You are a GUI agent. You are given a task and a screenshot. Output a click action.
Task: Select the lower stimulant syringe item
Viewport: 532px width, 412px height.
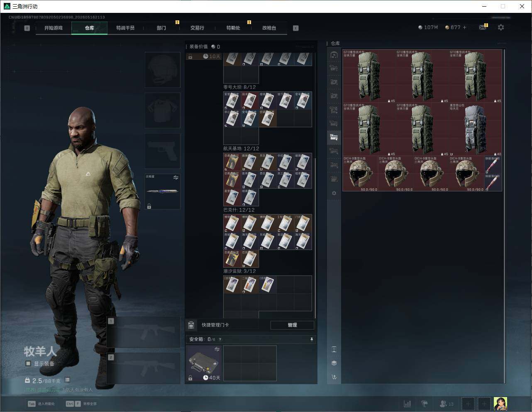pos(493,183)
